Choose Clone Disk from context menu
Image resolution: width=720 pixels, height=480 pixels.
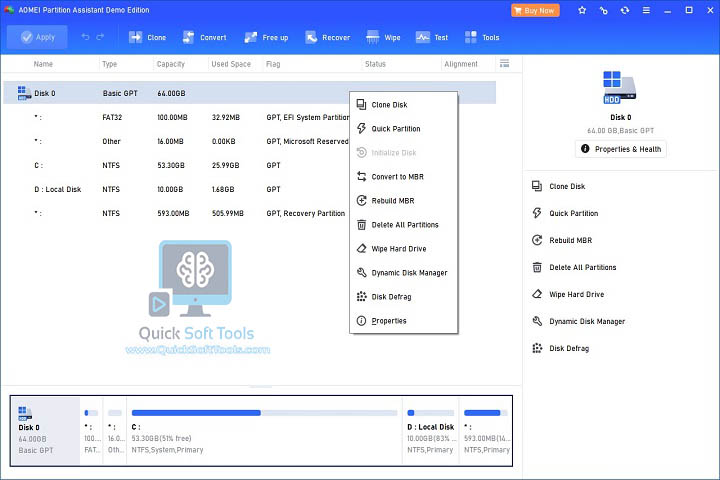click(x=403, y=105)
